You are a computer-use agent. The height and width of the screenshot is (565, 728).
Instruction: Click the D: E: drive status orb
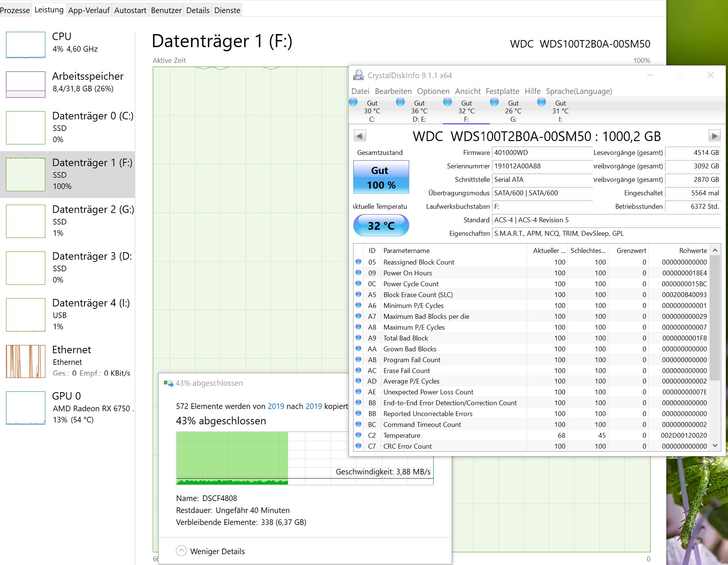[400, 102]
